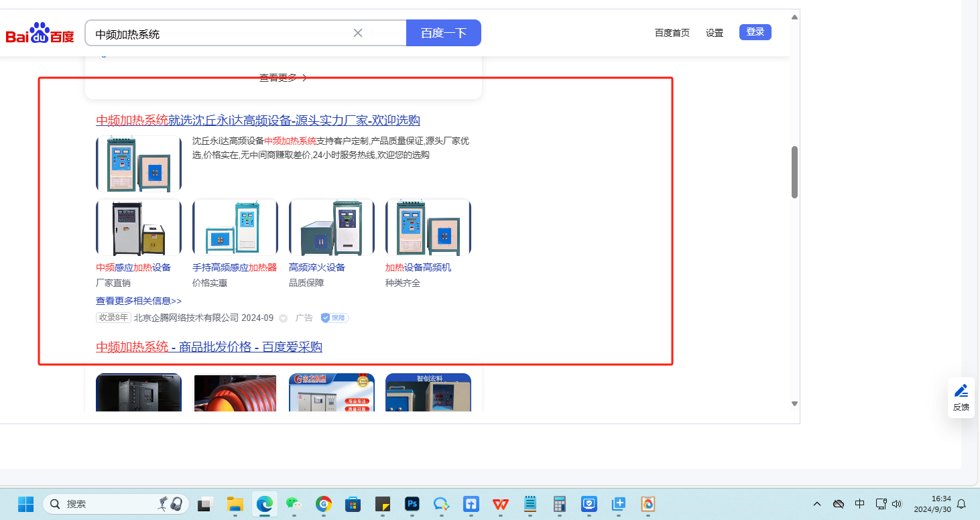This screenshot has width=980, height=520.
Task: Click the red-hot coil product thumbnail
Action: click(x=235, y=392)
